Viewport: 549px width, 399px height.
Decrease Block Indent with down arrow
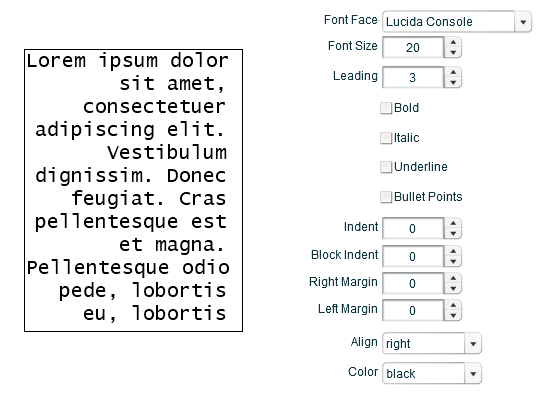pyautogui.click(x=453, y=262)
